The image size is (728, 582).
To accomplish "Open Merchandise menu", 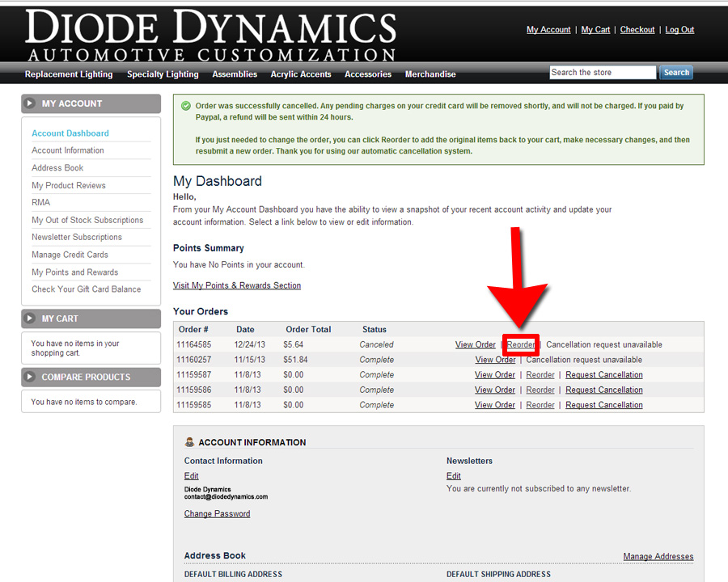I will pyautogui.click(x=430, y=74).
